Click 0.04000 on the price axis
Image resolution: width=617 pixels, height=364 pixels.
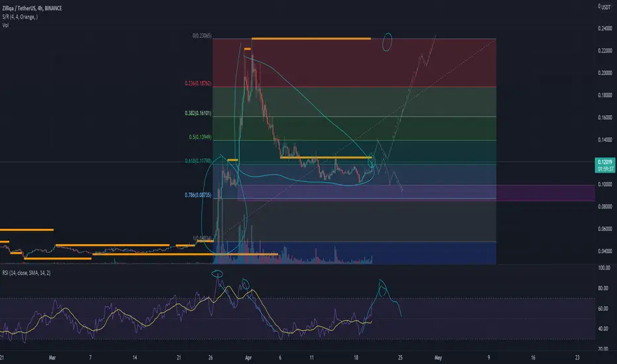point(605,251)
